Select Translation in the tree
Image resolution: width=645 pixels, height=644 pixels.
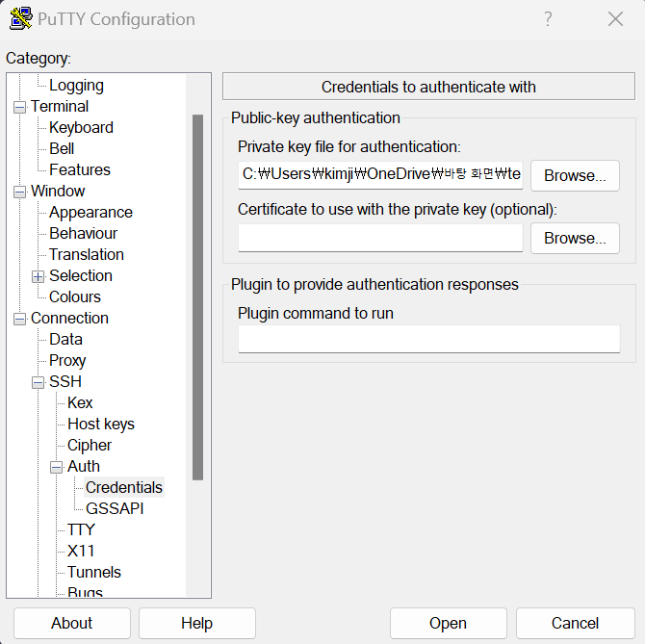[x=87, y=254]
